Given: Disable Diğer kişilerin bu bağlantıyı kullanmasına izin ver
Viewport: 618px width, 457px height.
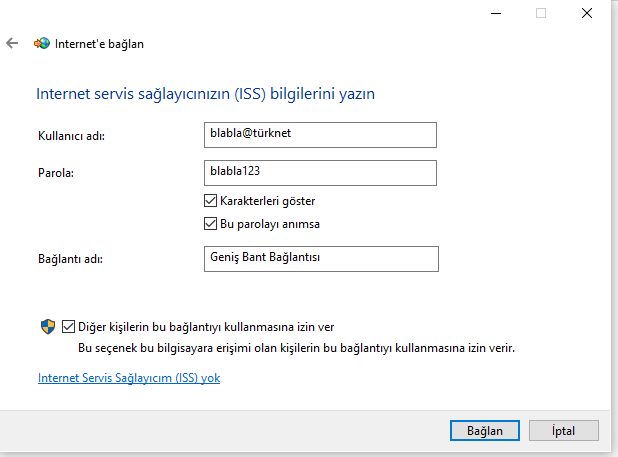Looking at the screenshot, I should [x=68, y=327].
